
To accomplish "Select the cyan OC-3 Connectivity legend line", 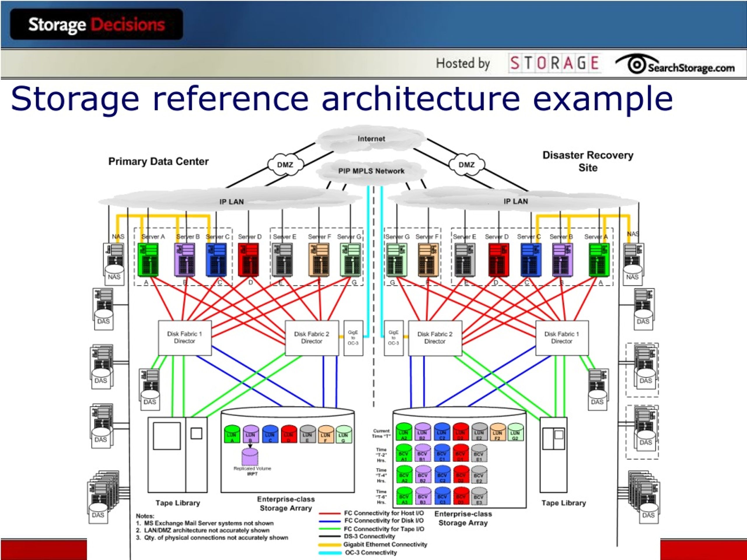I will (x=330, y=553).
